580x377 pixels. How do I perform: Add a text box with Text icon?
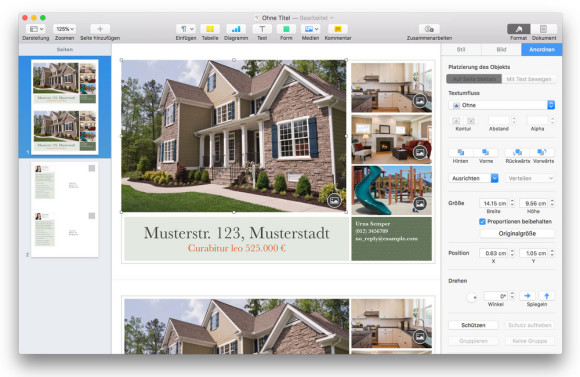(x=262, y=29)
